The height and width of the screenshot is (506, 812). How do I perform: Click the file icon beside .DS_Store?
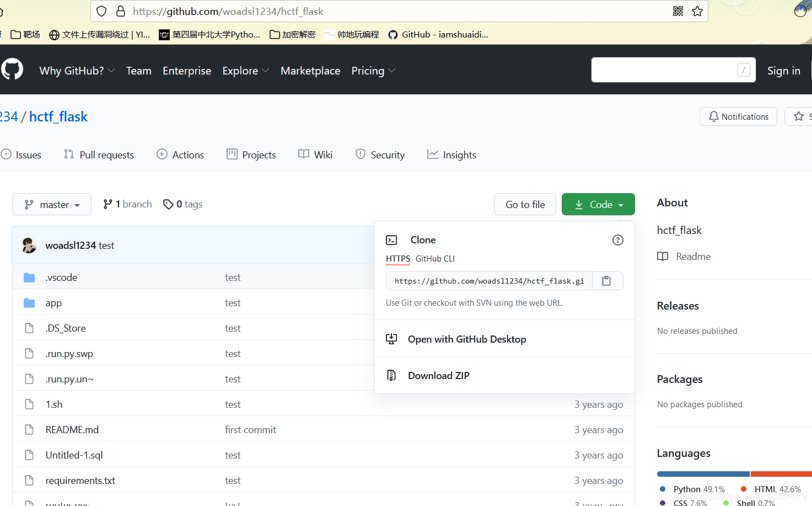click(29, 328)
